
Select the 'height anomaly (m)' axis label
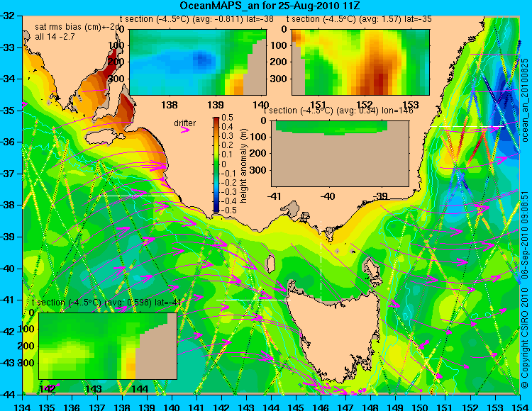tap(243, 166)
